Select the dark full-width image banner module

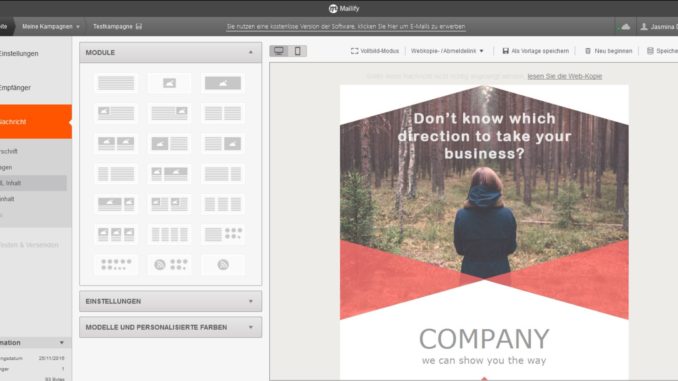223,83
